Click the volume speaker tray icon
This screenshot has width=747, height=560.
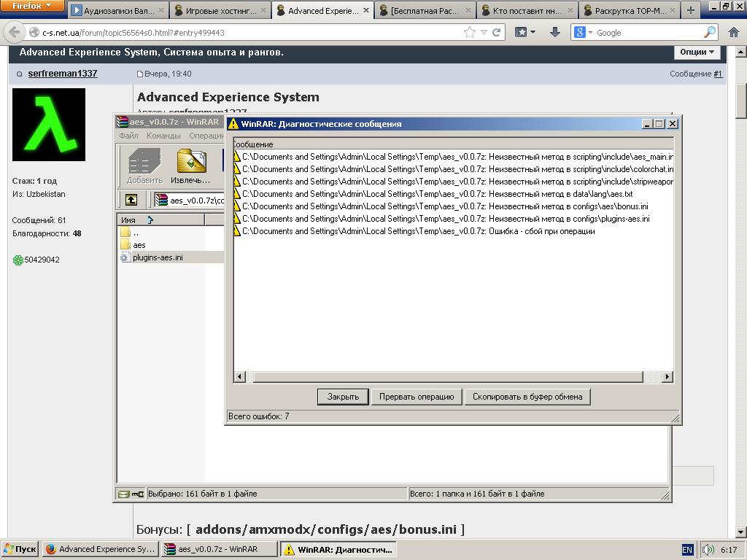pos(708,550)
